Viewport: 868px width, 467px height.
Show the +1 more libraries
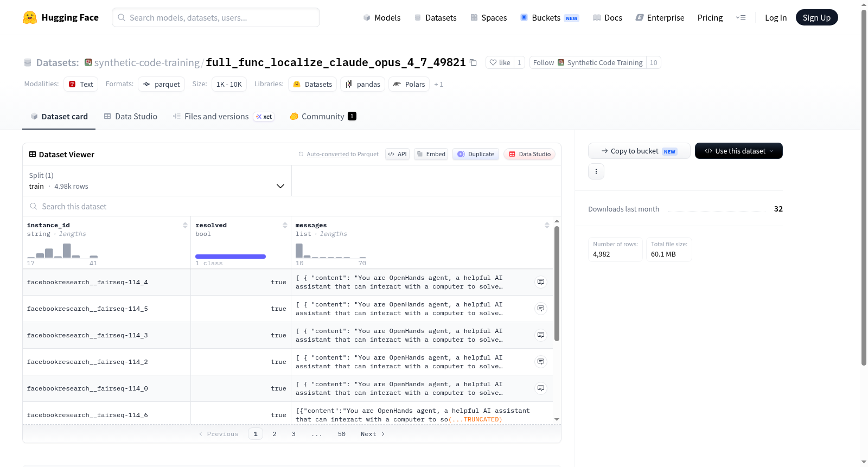point(438,85)
